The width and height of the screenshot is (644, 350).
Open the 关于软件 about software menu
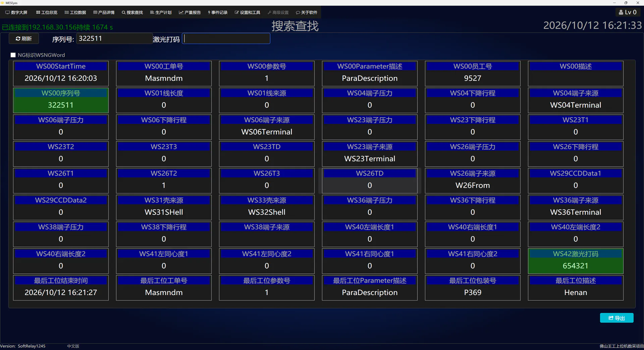tap(307, 12)
